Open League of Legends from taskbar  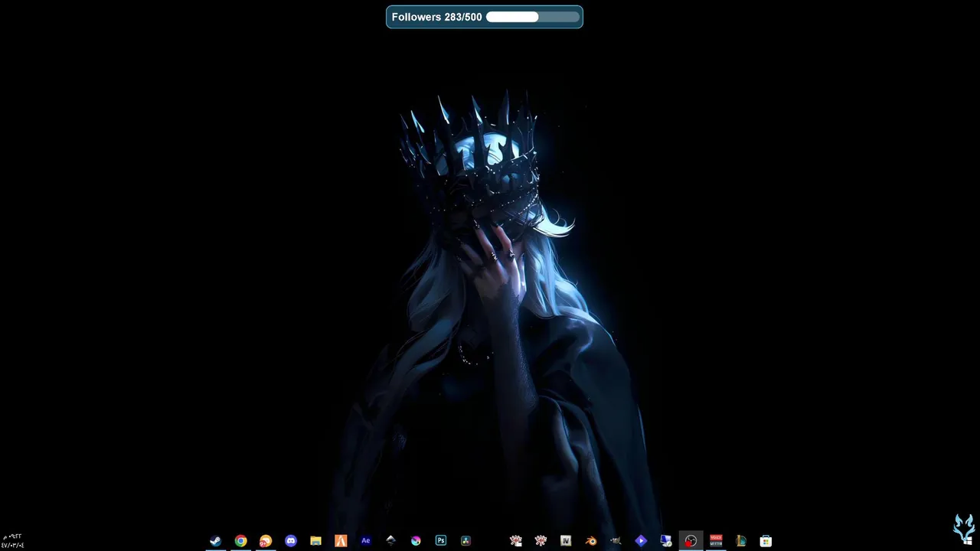pyautogui.click(x=740, y=540)
